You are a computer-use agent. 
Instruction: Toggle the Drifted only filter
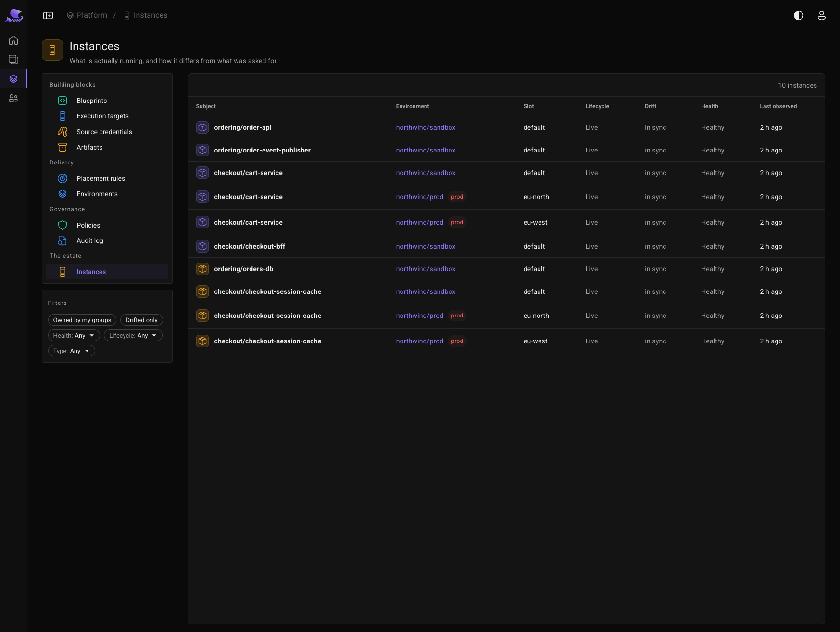click(141, 320)
